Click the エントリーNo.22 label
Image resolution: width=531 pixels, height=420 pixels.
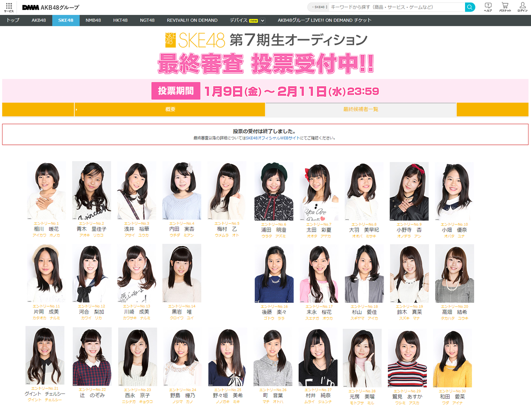[x=92, y=390]
